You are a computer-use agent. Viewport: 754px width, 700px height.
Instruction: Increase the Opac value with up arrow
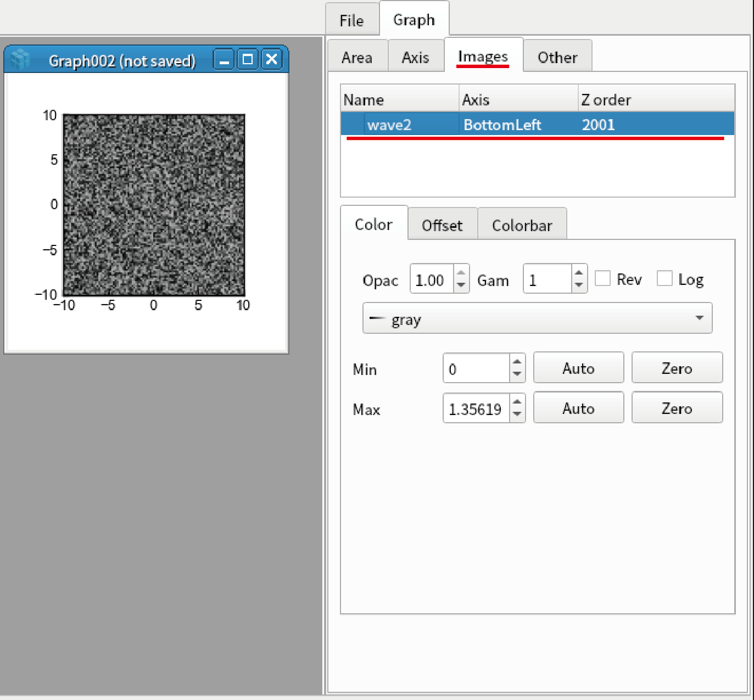(461, 272)
